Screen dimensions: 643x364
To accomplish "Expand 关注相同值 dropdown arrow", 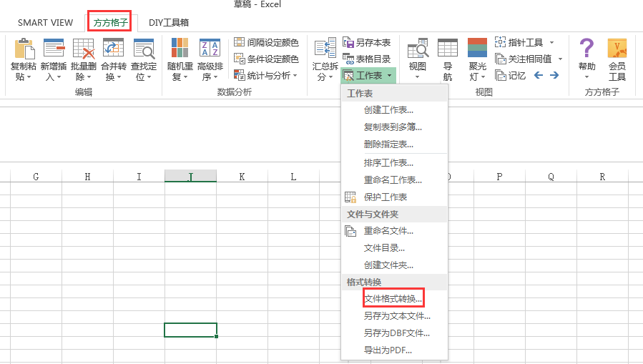I will click(x=560, y=59).
